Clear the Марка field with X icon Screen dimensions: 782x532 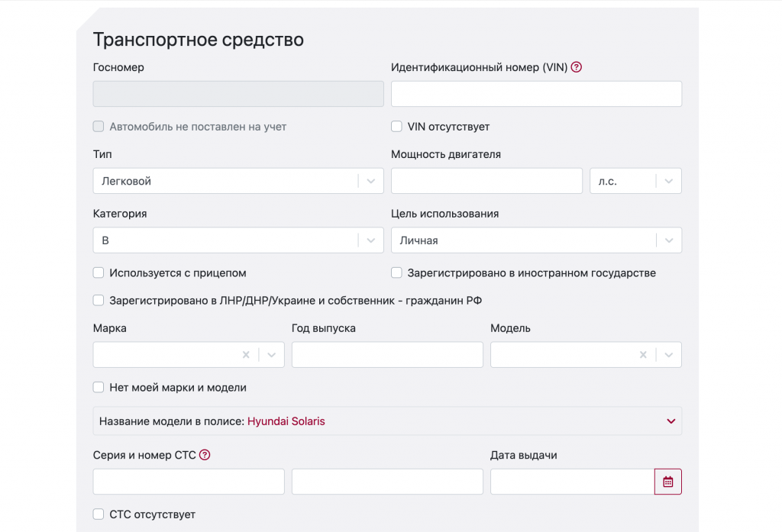point(246,355)
